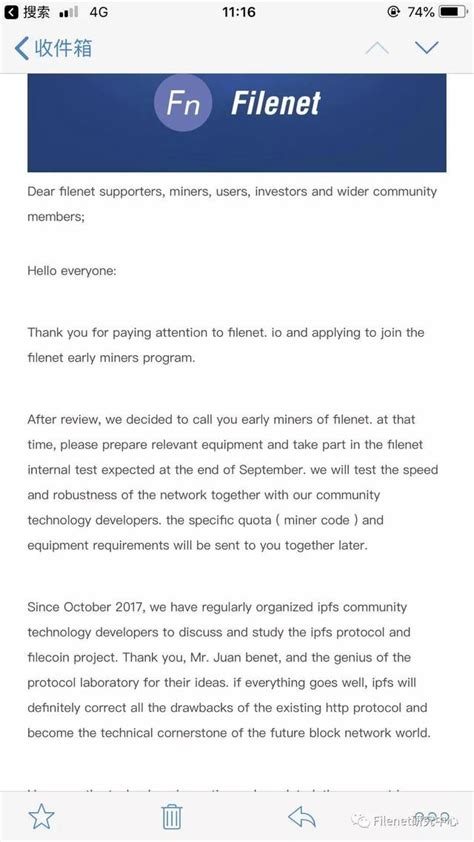Tap the rotation lock icon in status bar

[393, 11]
